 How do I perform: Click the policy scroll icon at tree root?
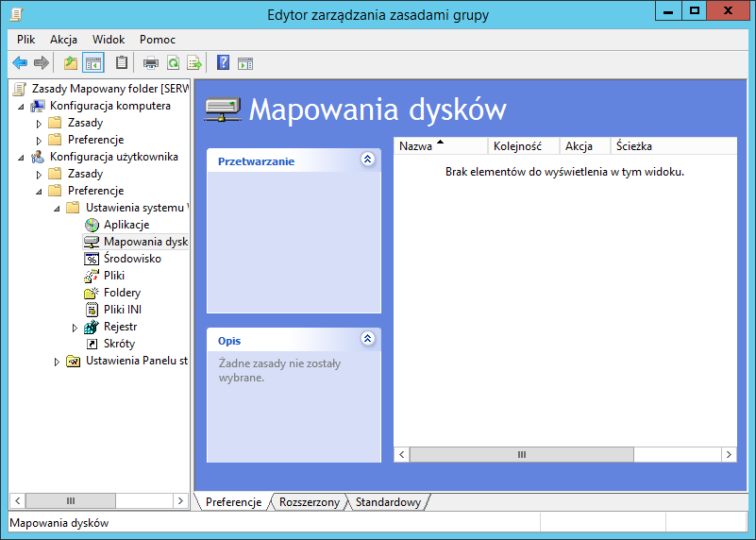click(x=20, y=89)
